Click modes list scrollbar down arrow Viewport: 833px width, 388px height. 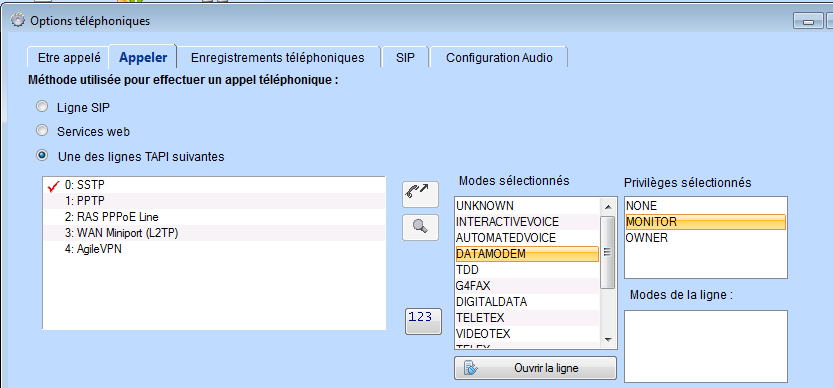coord(608,340)
